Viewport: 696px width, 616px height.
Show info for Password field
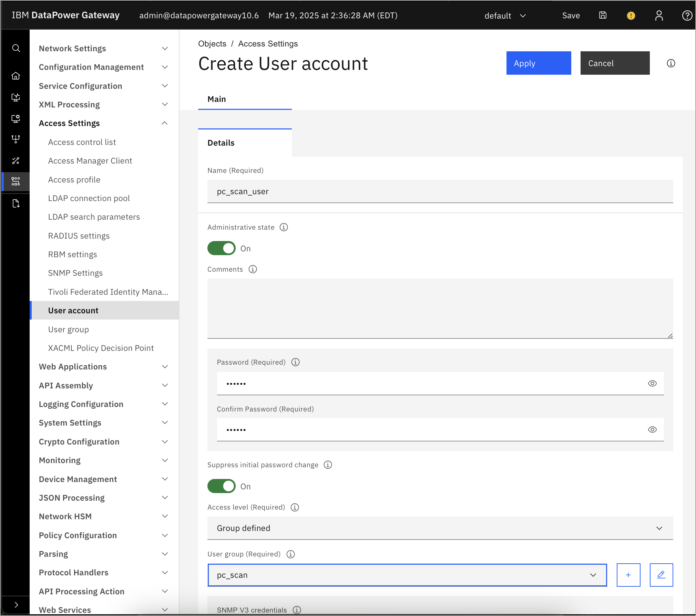pyautogui.click(x=295, y=362)
